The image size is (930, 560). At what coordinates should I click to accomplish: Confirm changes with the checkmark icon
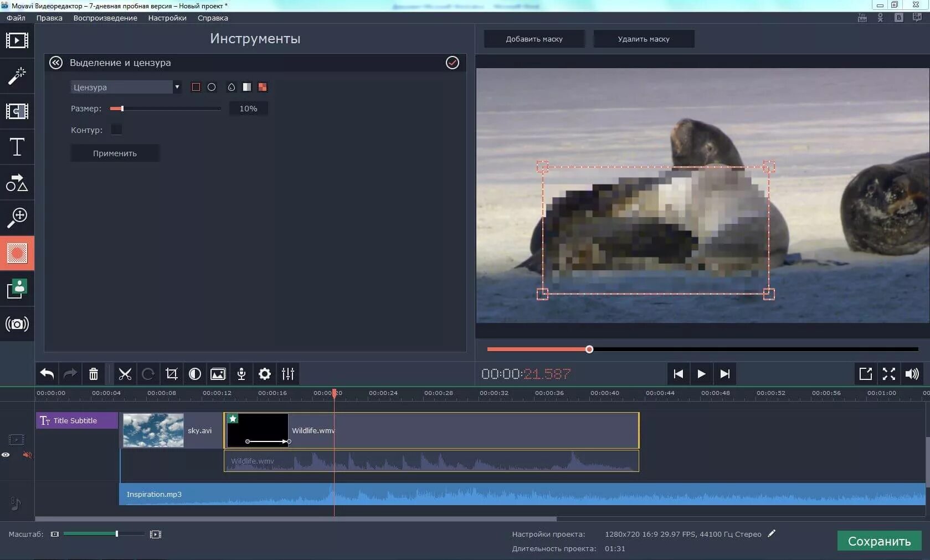[x=453, y=63]
